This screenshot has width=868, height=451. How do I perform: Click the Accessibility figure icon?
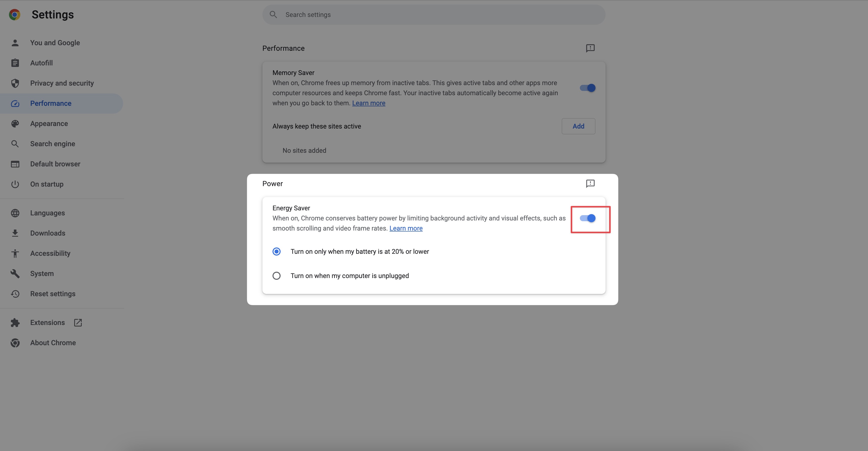(x=15, y=254)
